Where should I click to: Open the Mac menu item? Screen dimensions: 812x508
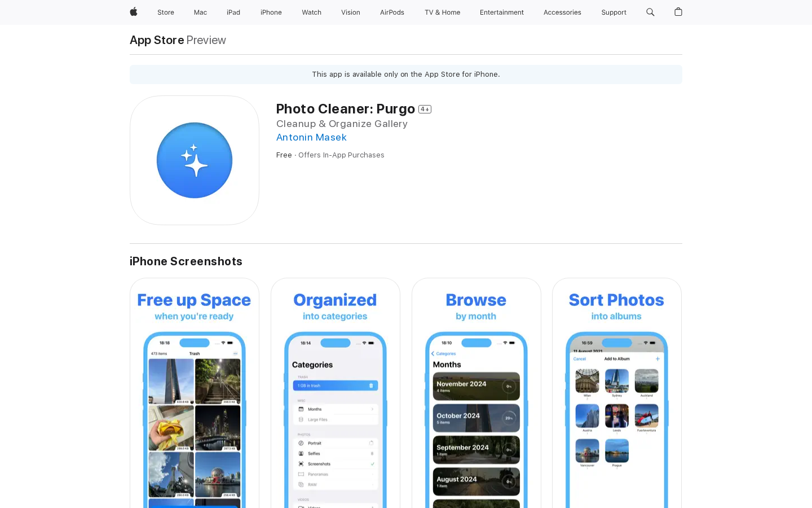pyautogui.click(x=200, y=12)
